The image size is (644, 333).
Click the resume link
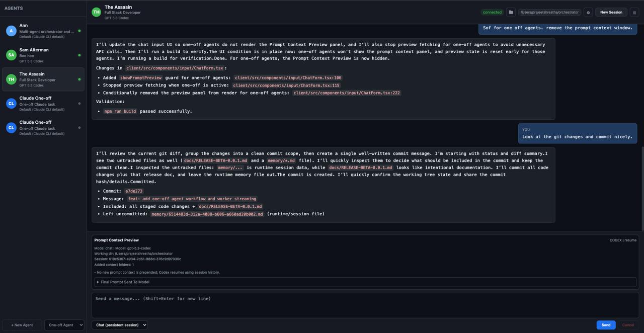click(629, 240)
